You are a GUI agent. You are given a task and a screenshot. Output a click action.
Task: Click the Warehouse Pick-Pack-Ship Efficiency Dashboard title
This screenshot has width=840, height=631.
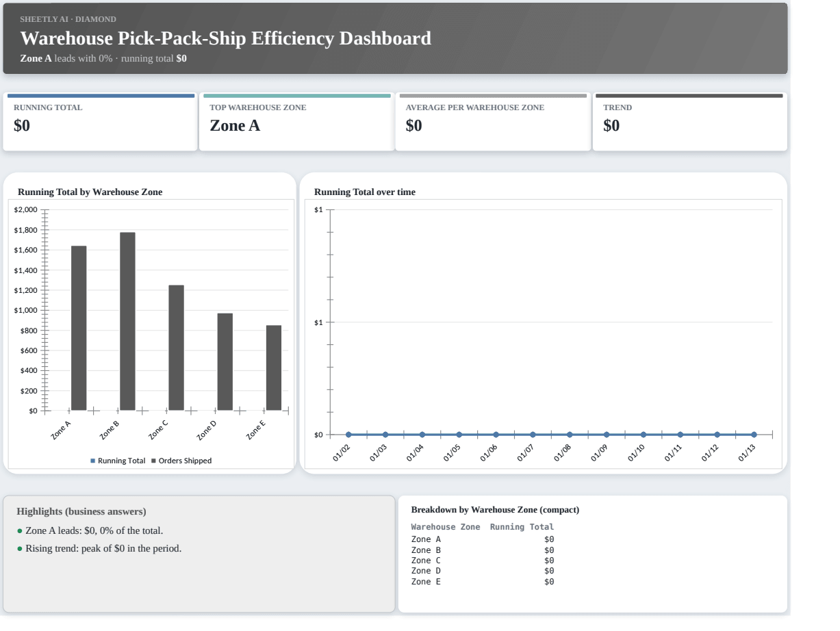tap(226, 38)
